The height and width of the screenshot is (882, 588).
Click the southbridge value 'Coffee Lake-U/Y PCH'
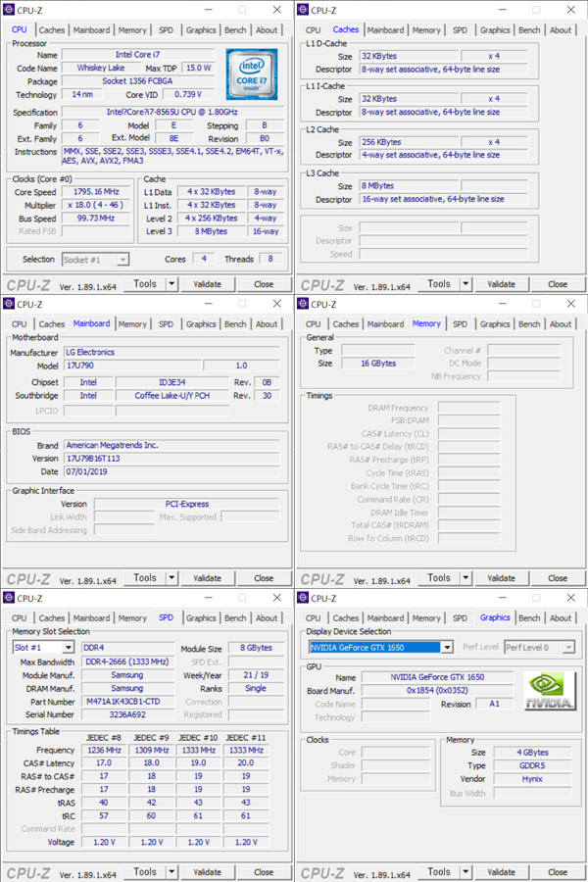click(x=172, y=396)
